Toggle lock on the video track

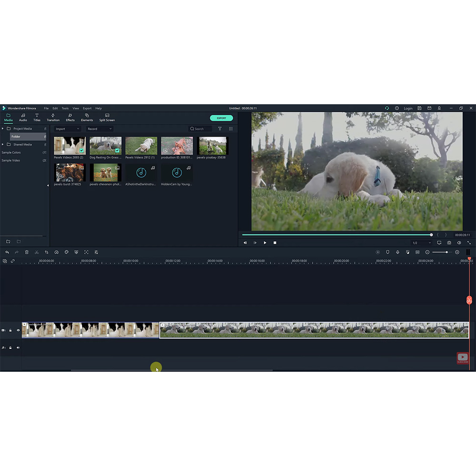pyautogui.click(x=10, y=330)
